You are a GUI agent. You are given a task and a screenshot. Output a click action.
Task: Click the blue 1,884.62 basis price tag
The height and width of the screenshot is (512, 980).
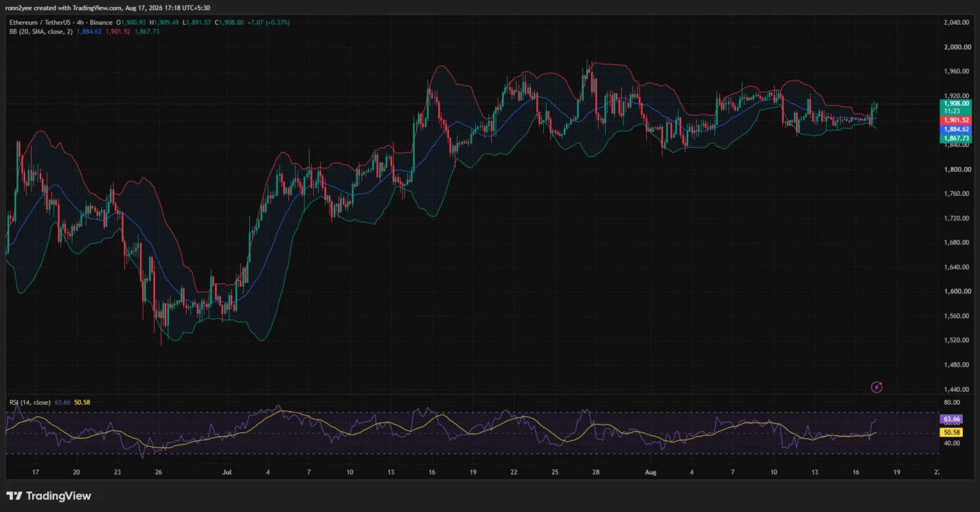(x=956, y=130)
